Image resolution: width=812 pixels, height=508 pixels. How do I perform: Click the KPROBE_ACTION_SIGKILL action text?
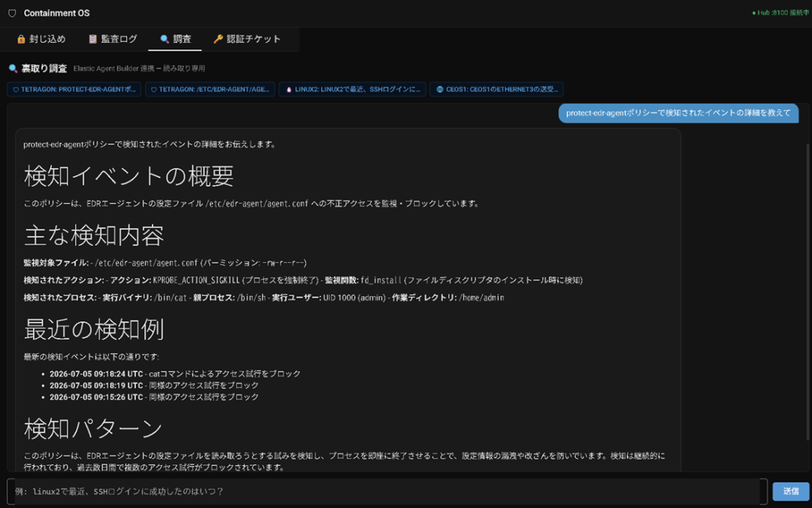[x=197, y=280]
